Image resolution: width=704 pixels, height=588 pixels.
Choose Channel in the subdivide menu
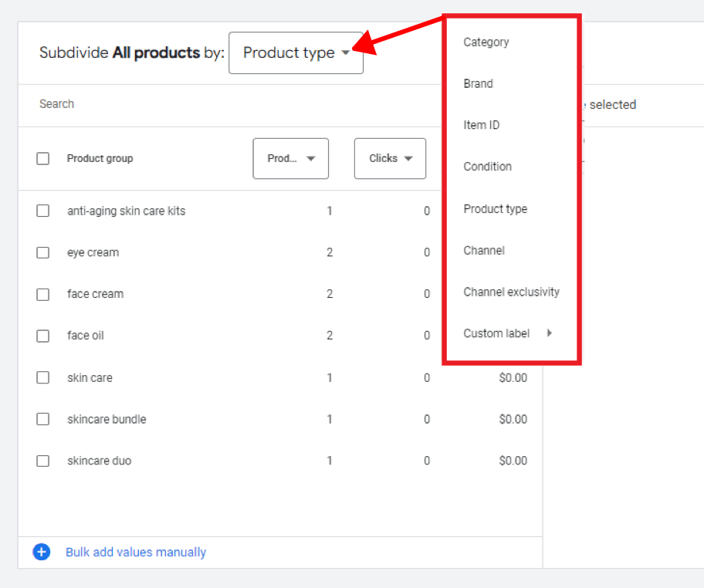[x=484, y=250]
